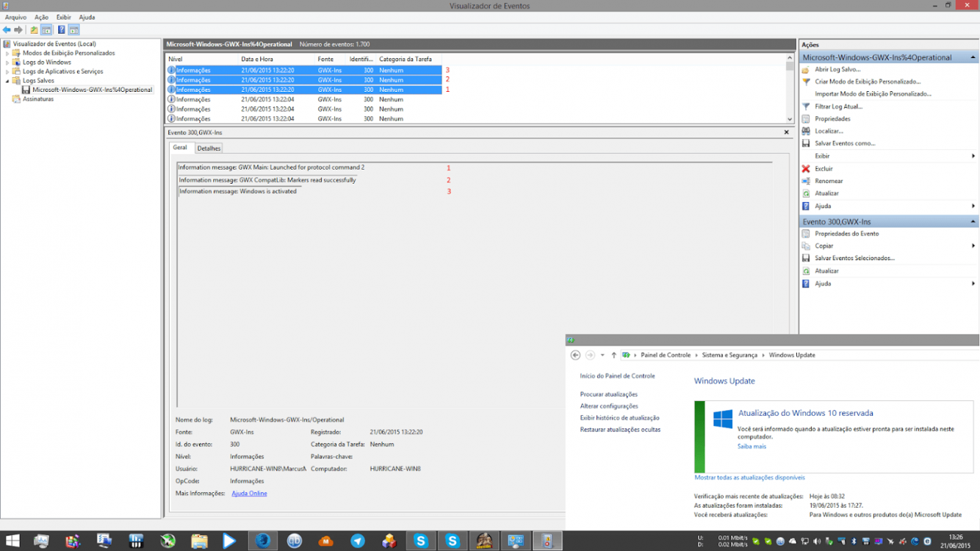Open the Exibir submenu arrow in Actions pane

(973, 156)
